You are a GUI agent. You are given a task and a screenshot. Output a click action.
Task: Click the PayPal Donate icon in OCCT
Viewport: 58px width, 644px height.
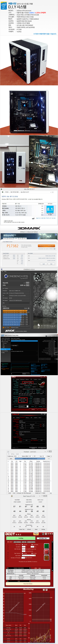point(36,534)
